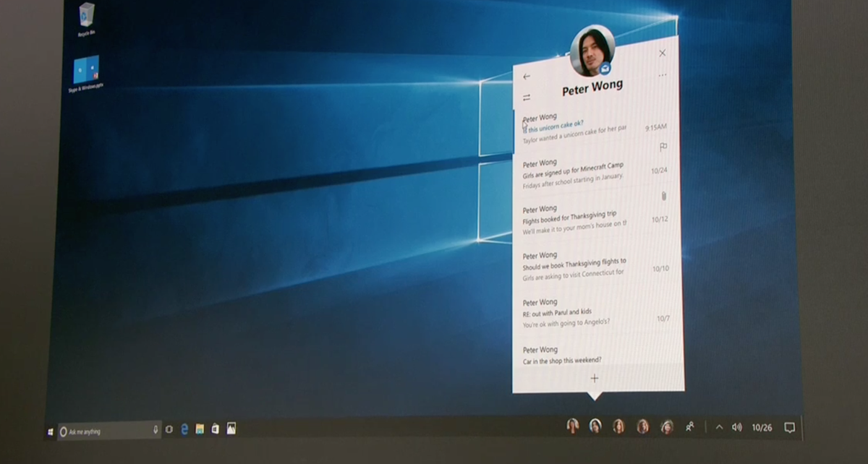Click a pinned contact photo on the taskbar
This screenshot has height=464, width=868.
[595, 426]
